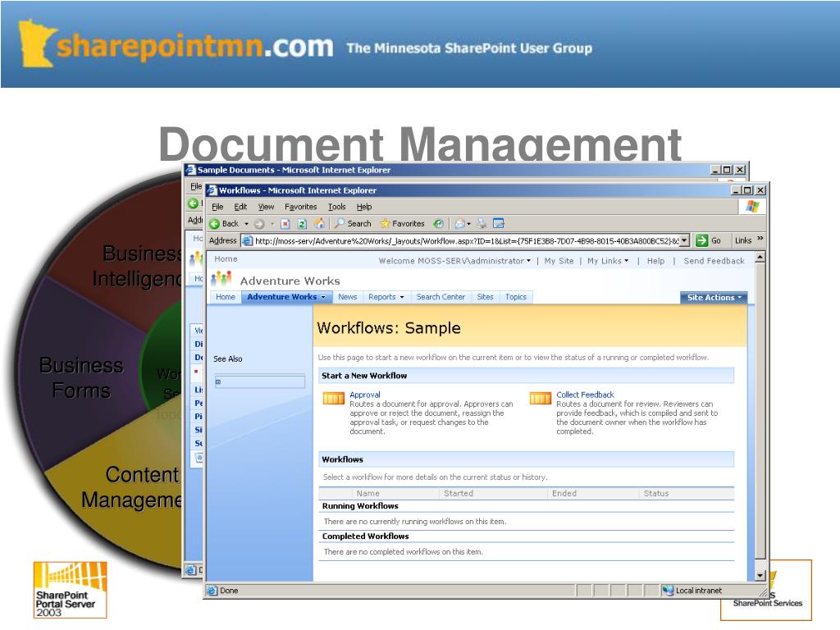
Task: Open the Search toolbar button
Action: point(353,223)
